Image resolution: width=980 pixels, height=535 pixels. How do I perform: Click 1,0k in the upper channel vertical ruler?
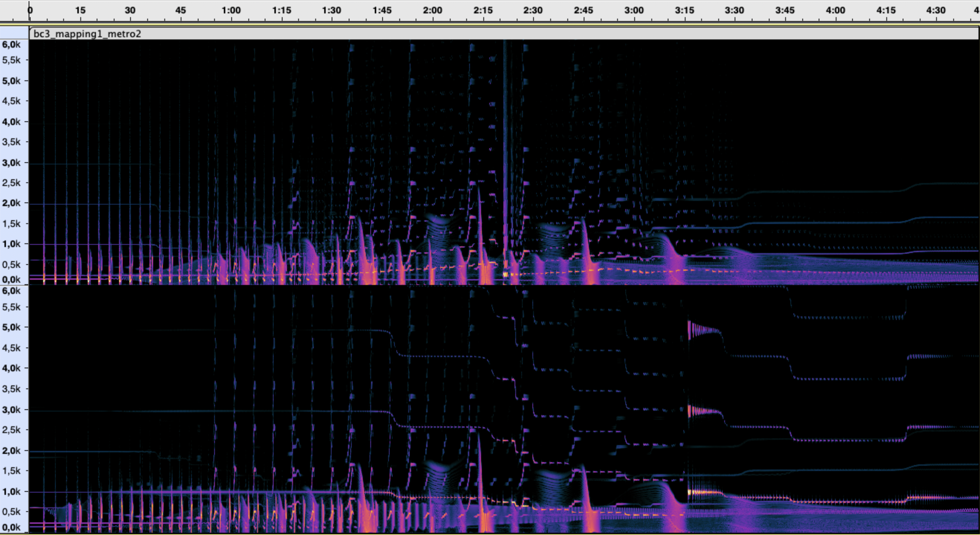(x=12, y=244)
